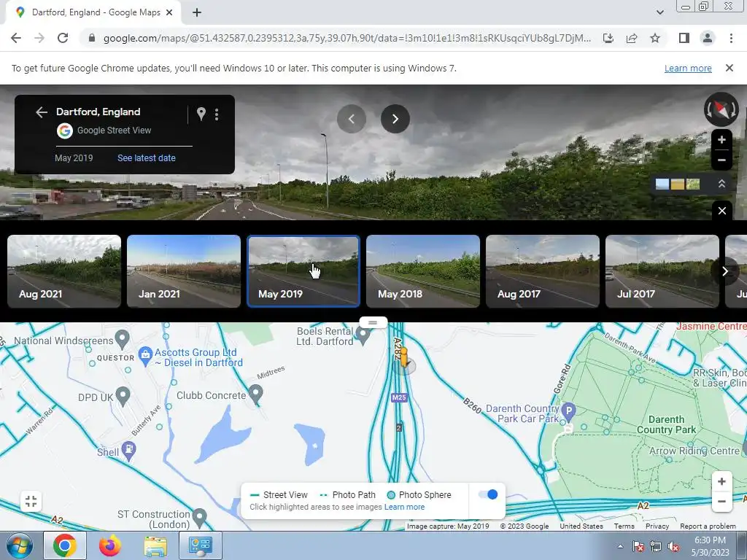The height and width of the screenshot is (560, 747).
Task: Zoom in on the mini map
Action: click(721, 481)
